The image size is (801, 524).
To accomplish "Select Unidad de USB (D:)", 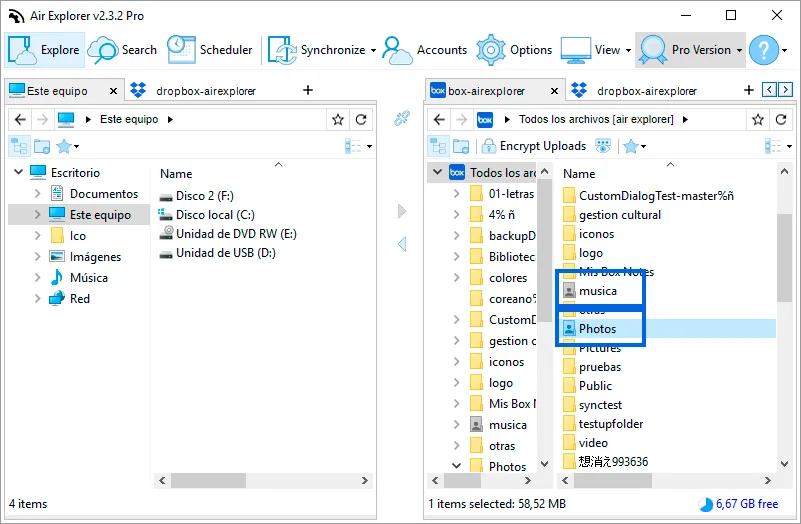I will [225, 253].
